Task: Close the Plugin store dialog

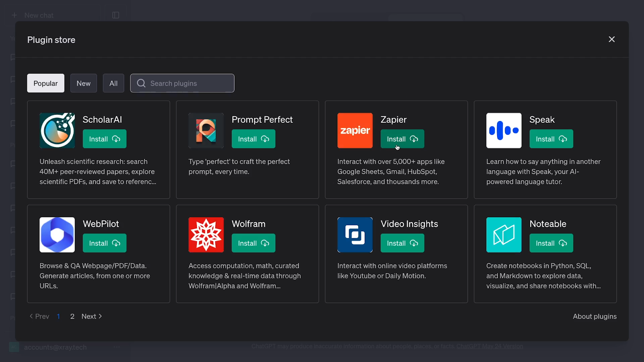Action: point(612,39)
